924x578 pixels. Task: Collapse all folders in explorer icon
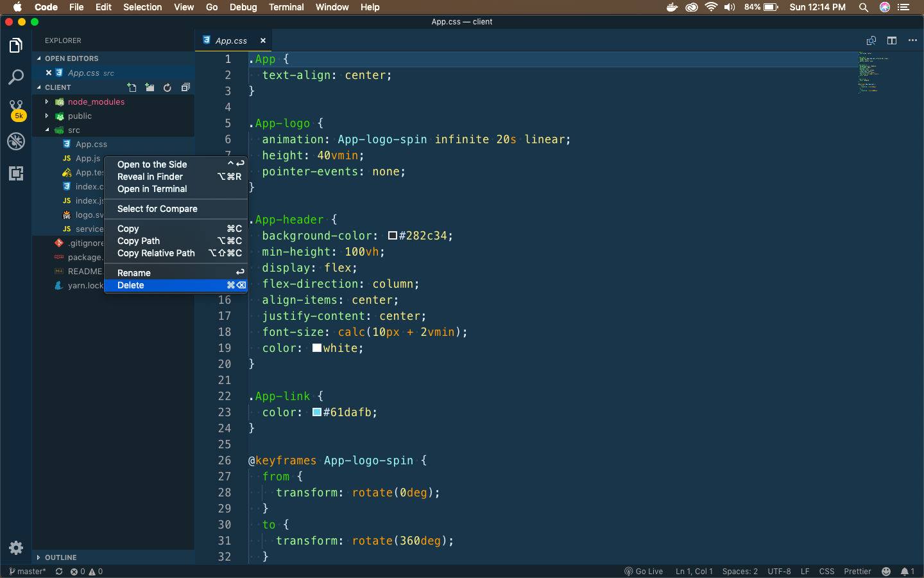pos(185,87)
